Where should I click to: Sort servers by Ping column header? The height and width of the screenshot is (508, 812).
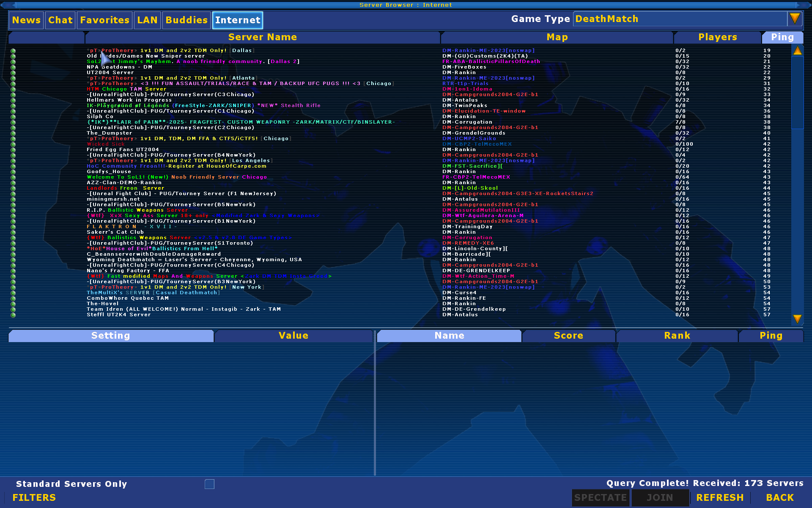(x=782, y=37)
